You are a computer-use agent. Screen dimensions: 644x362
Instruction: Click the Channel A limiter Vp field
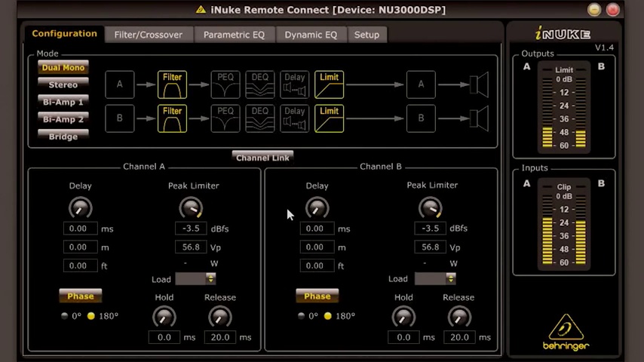[x=191, y=247]
